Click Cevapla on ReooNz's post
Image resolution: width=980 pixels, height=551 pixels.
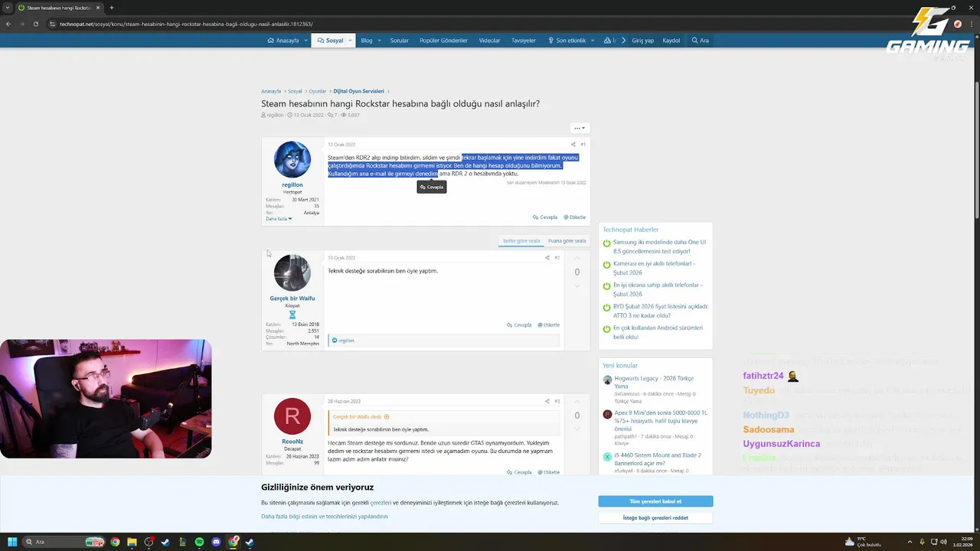(x=519, y=472)
